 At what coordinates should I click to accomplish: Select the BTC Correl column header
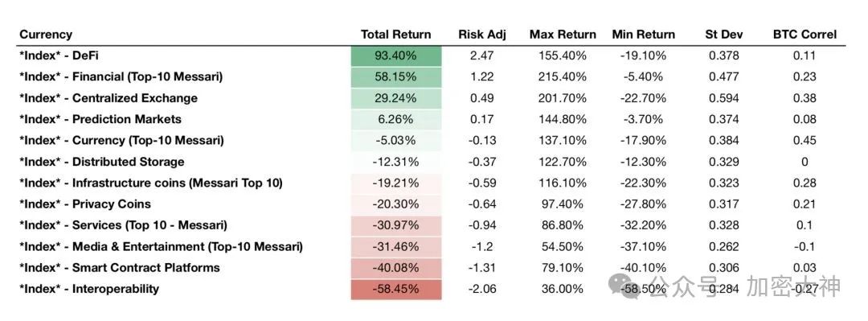coord(805,35)
